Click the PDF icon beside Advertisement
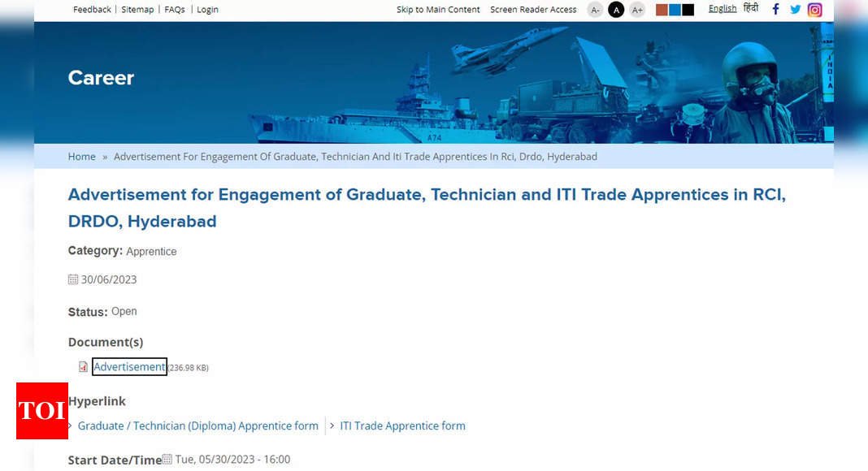Screen dimensions: 868x471 click(83, 366)
